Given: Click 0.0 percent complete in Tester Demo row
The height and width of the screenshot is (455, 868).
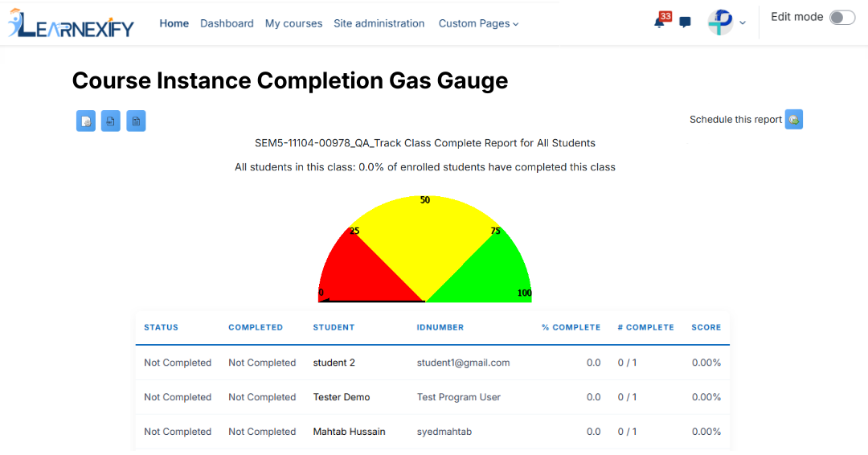Looking at the screenshot, I should pyautogui.click(x=593, y=397).
